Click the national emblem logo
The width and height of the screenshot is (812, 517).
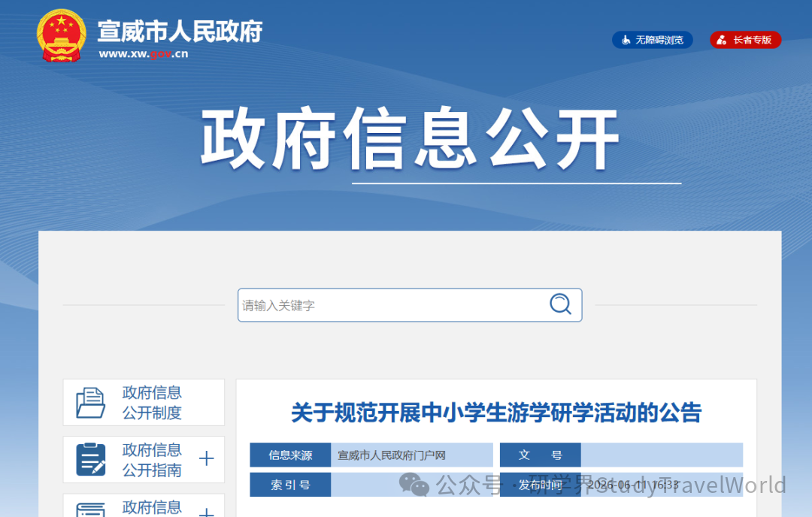61,35
